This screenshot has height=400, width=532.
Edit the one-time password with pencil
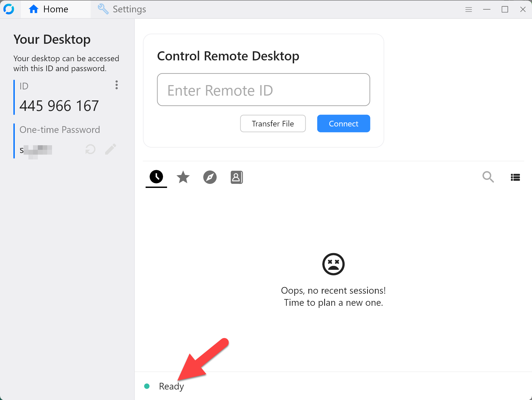coord(110,149)
